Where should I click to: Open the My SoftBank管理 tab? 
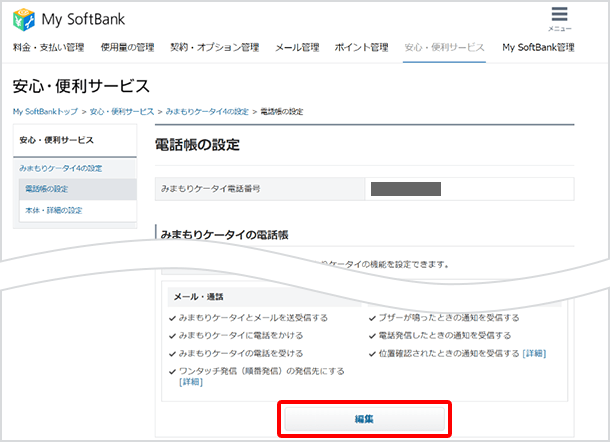pyautogui.click(x=538, y=47)
